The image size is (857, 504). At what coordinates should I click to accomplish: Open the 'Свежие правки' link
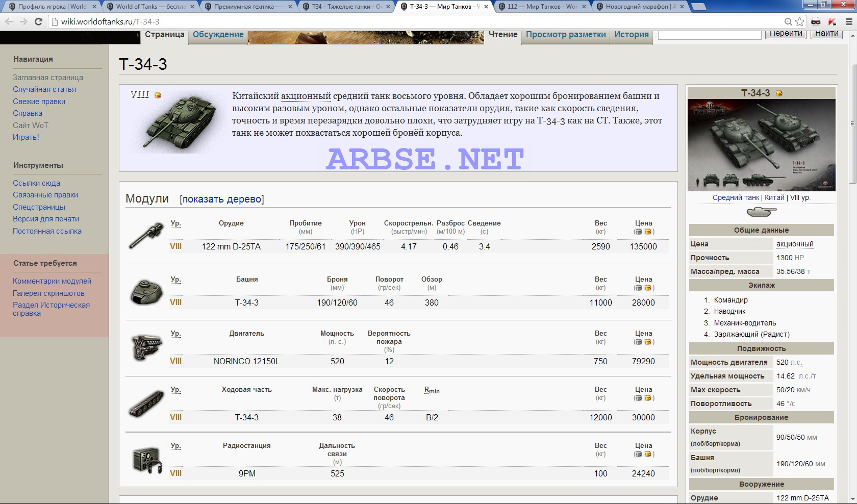(39, 102)
